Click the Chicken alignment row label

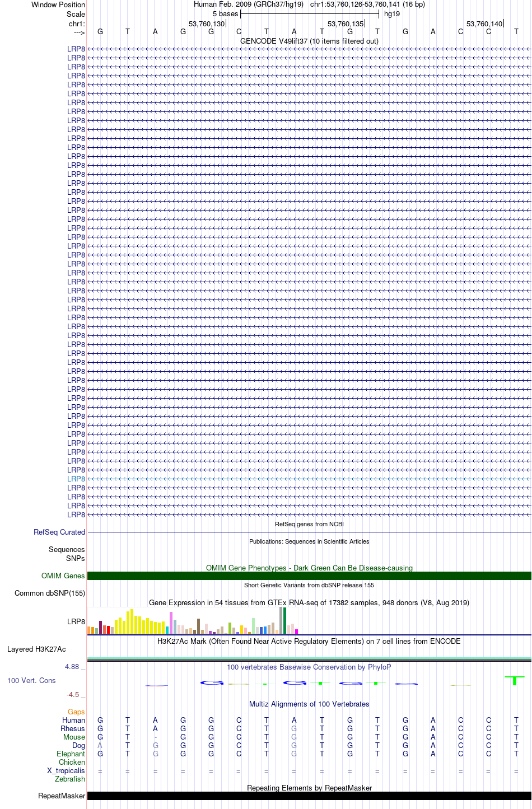click(72, 763)
